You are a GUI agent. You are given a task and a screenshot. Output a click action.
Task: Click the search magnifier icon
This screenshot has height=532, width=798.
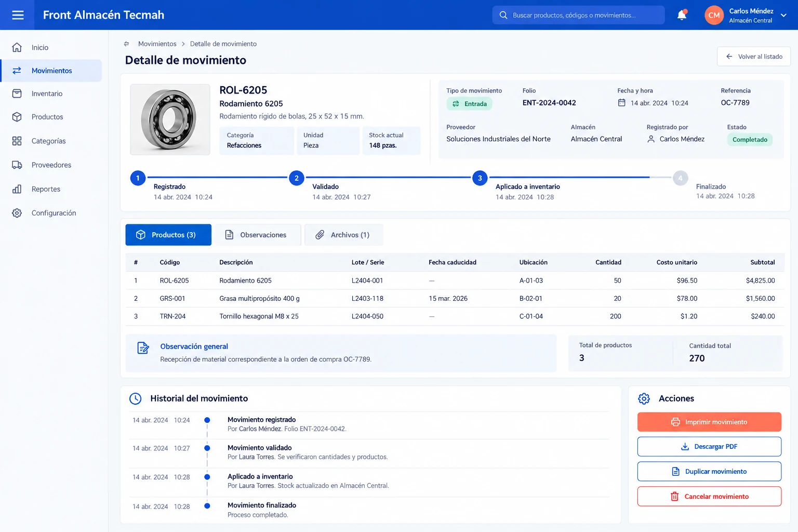(x=503, y=15)
